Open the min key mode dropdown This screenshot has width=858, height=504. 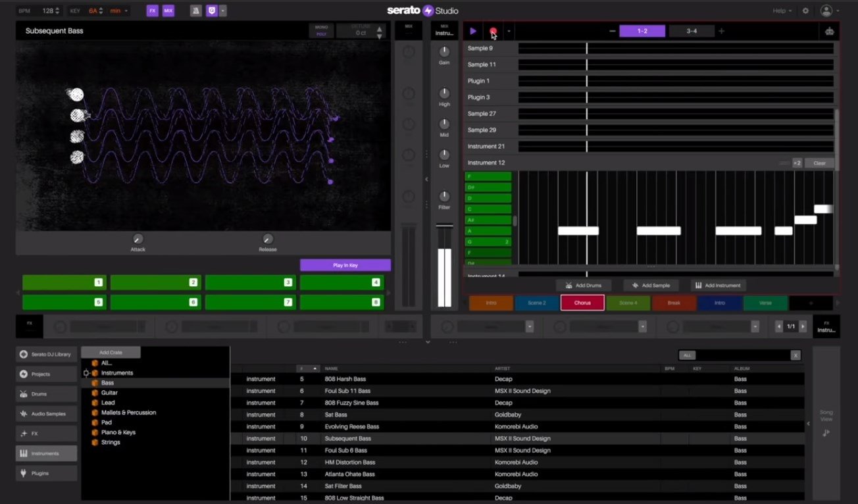click(119, 11)
